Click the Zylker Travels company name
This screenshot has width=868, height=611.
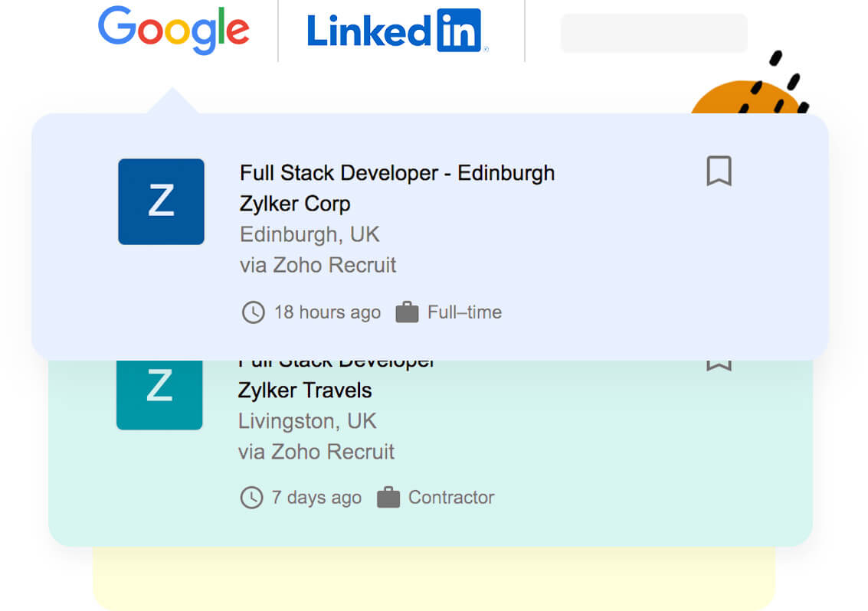click(305, 390)
